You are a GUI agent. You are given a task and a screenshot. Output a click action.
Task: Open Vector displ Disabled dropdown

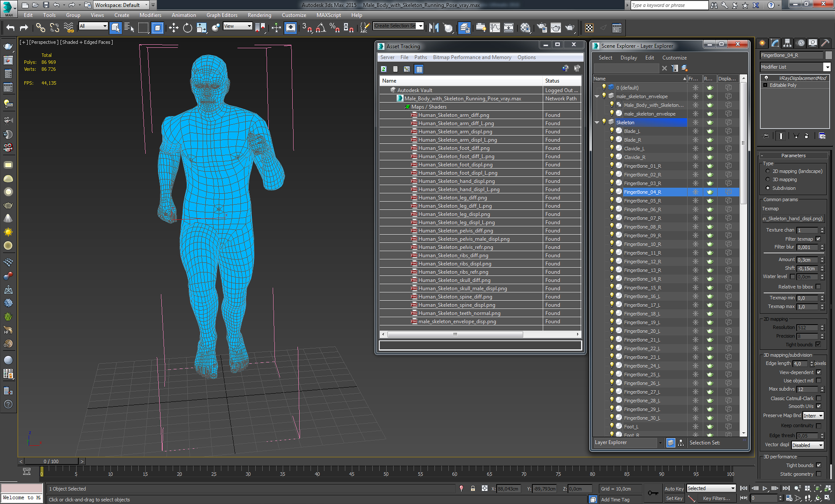tap(807, 445)
